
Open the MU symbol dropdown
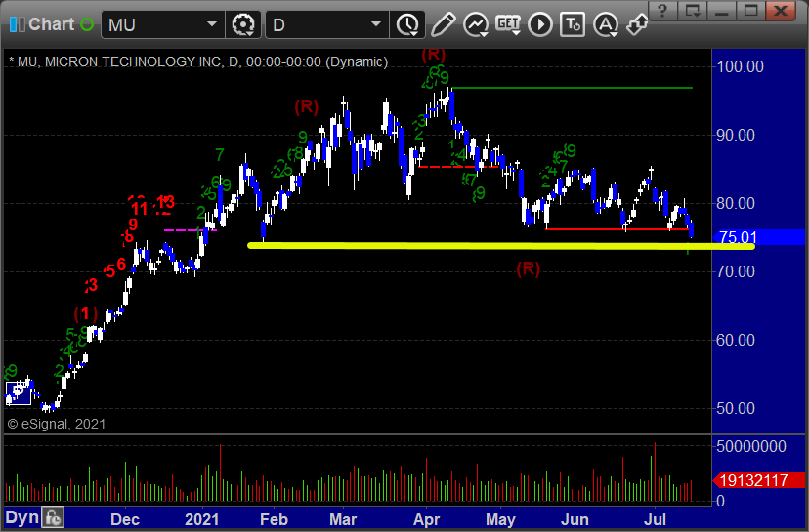[x=212, y=24]
